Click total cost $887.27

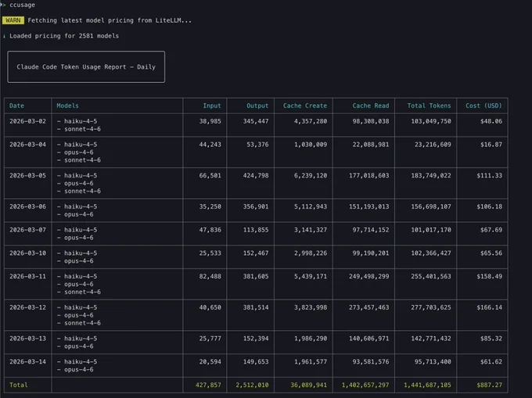pos(489,385)
